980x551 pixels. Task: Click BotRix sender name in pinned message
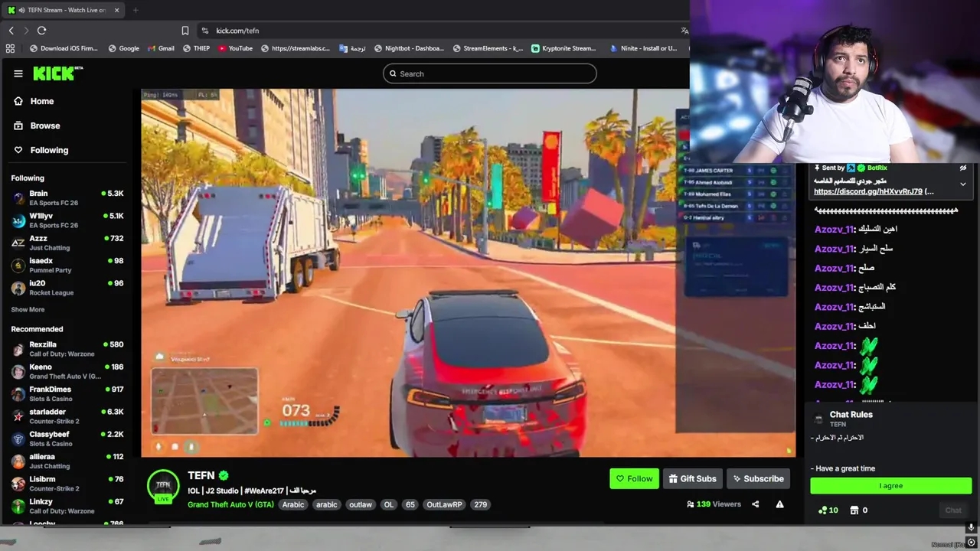(877, 168)
